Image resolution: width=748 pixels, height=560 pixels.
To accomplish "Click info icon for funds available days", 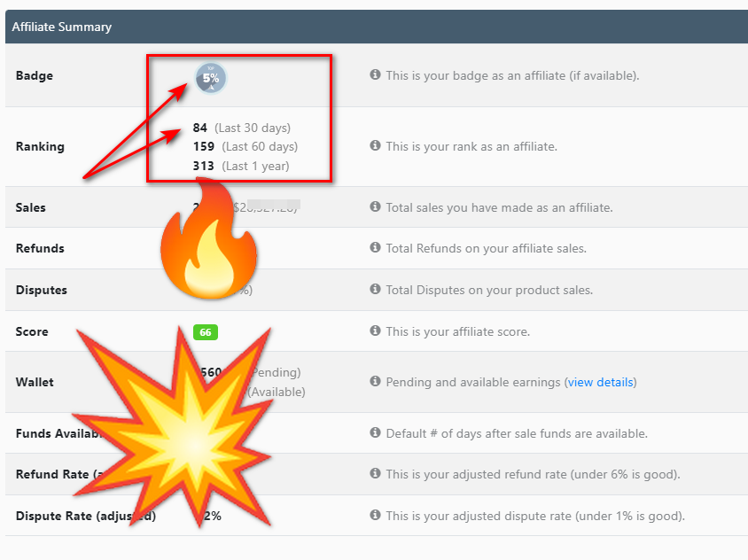I will click(x=376, y=433).
